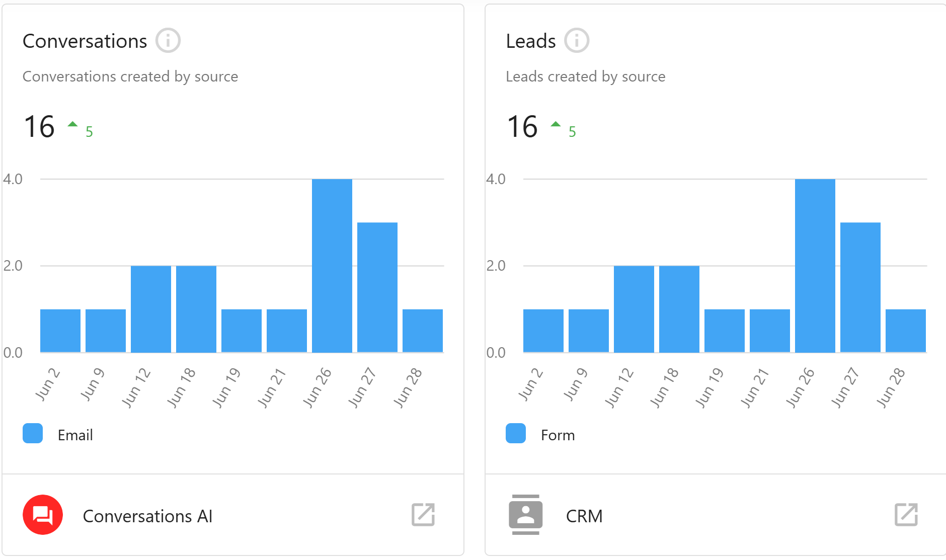Open the external link on Conversations AI row

[x=423, y=515]
